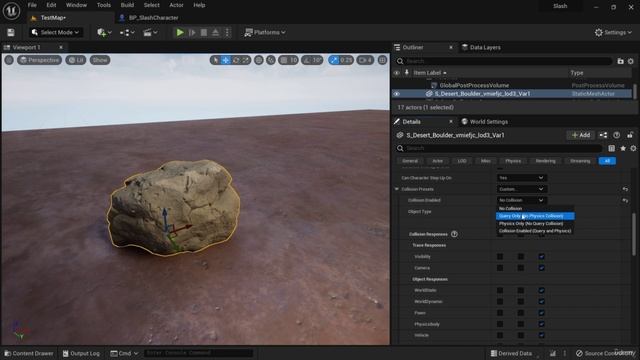Open component hierarchy icon next to Add
The image size is (640, 360).
(x=603, y=135)
